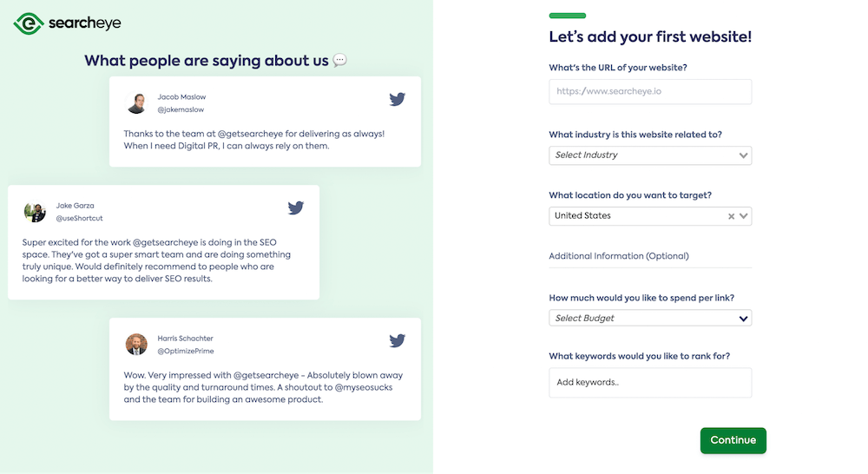This screenshot has height=474, width=868.
Task: Click the Searcheye logo icon
Action: click(x=28, y=23)
